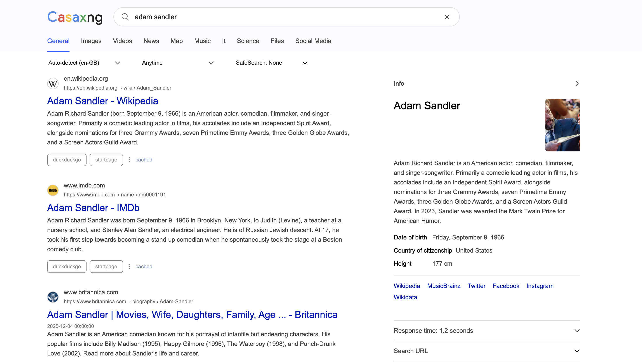642x364 pixels.
Task: Open more options dots for Wikipedia result
Action: pyautogui.click(x=129, y=160)
